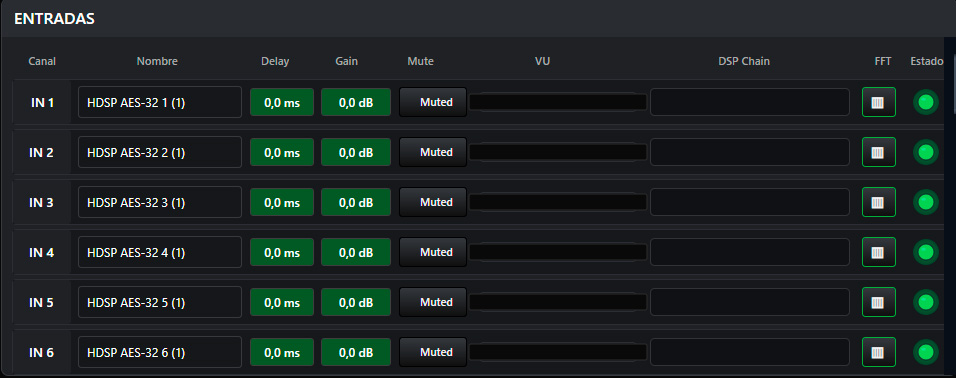
Task: Open the DSP Chain box for IN 4
Action: pyautogui.click(x=750, y=252)
